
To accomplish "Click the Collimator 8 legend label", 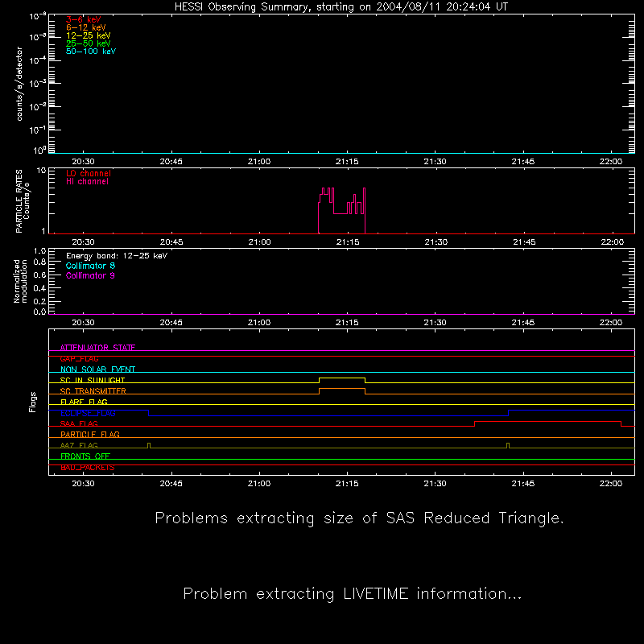I will pos(90,266).
